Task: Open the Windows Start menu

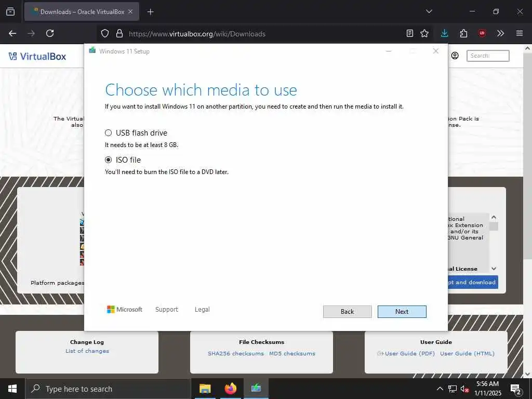Action: pyautogui.click(x=12, y=389)
